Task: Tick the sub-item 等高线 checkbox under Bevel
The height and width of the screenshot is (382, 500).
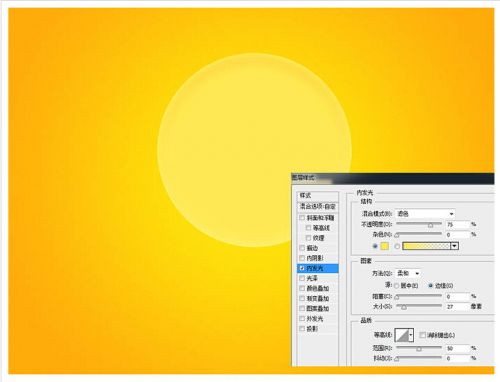Action: tap(308, 228)
